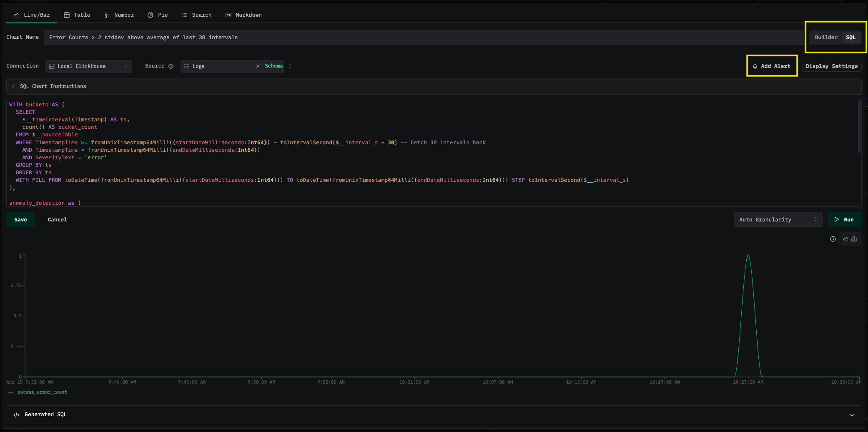Click the Chart Name input field

(423, 38)
